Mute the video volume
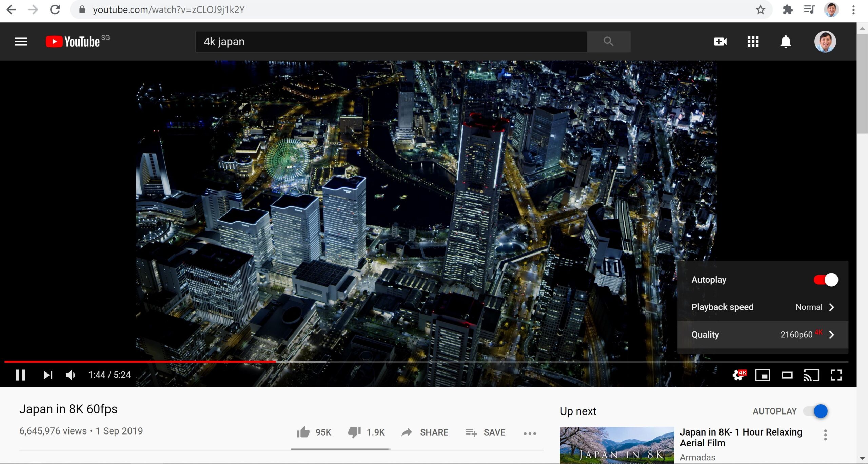868x464 pixels. [x=70, y=375]
